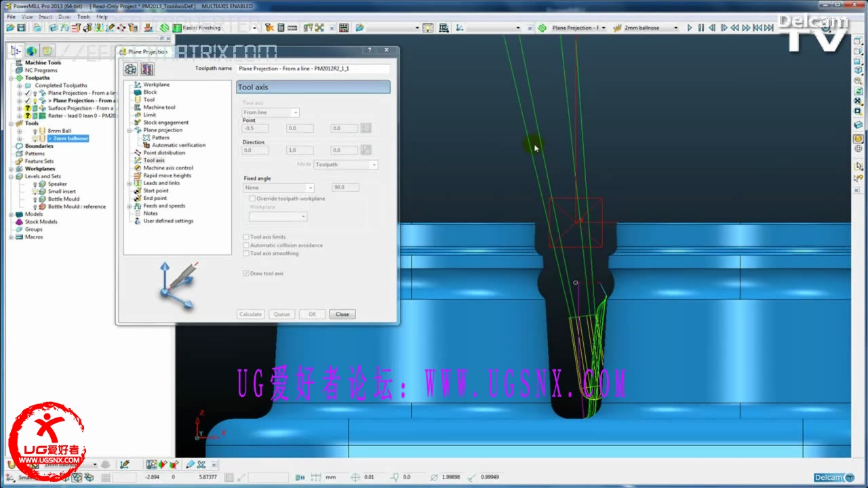The width and height of the screenshot is (868, 488).
Task: Click the ISO view cube icon in right toolbar
Action: [858, 70]
